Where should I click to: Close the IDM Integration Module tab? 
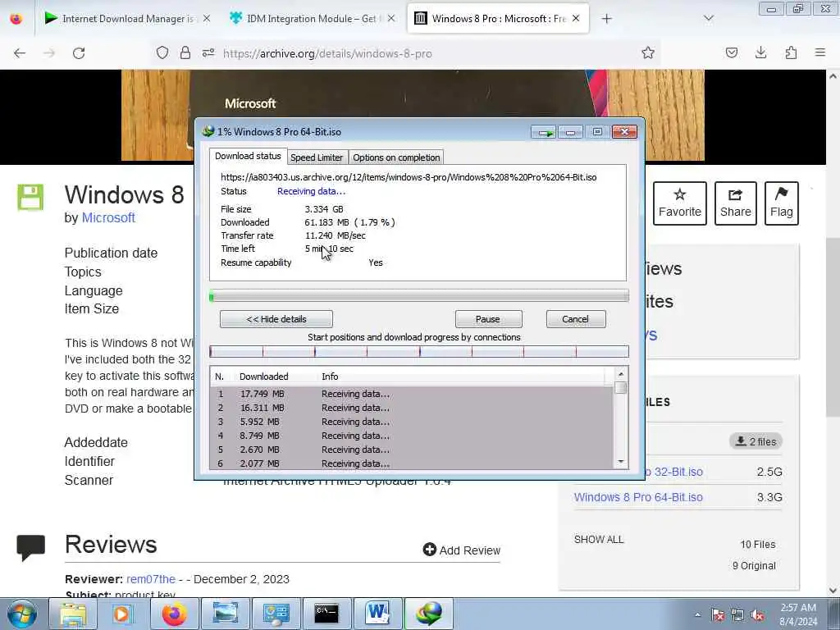[391, 19]
